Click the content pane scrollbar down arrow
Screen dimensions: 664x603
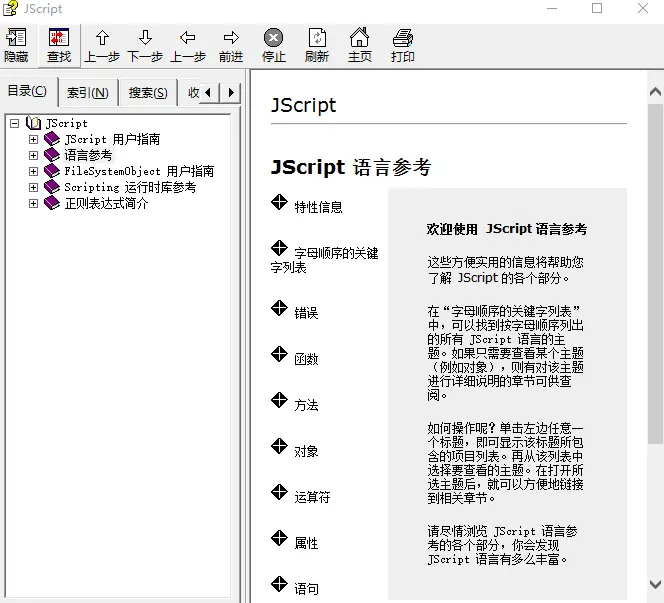(655, 584)
